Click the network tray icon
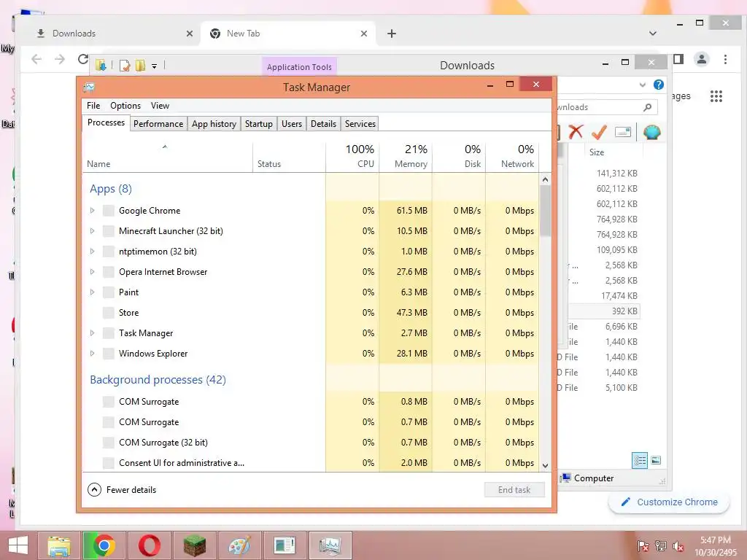The height and width of the screenshot is (560, 747). (x=661, y=545)
